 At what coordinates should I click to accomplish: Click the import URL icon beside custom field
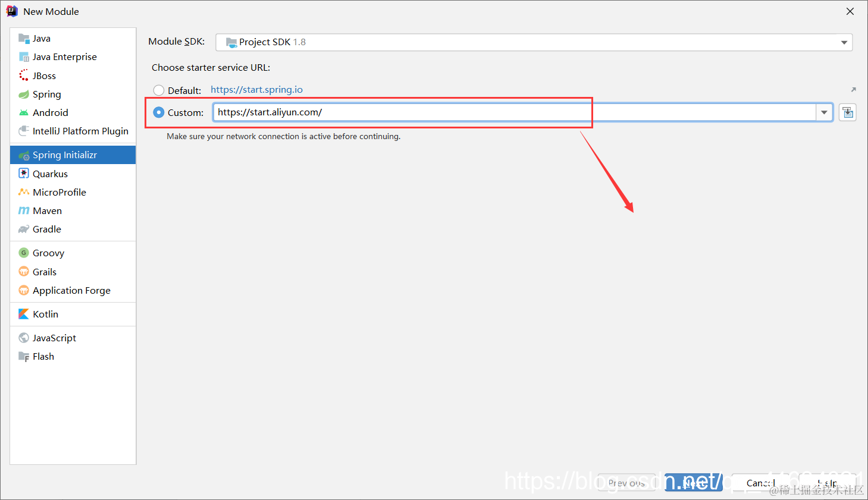coord(848,112)
